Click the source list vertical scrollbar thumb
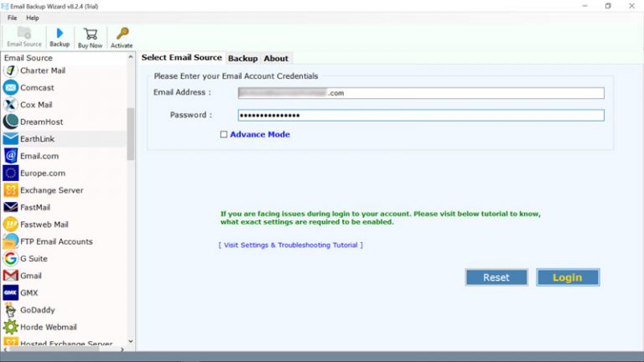This screenshot has height=362, width=644. point(131,134)
